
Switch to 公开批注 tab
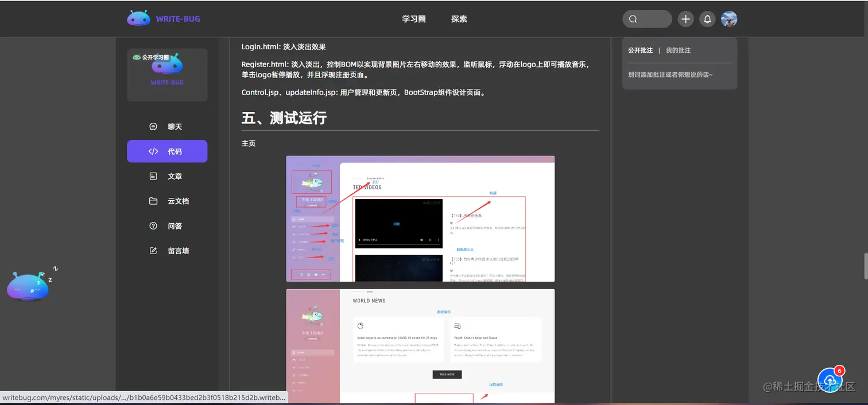[x=640, y=50]
